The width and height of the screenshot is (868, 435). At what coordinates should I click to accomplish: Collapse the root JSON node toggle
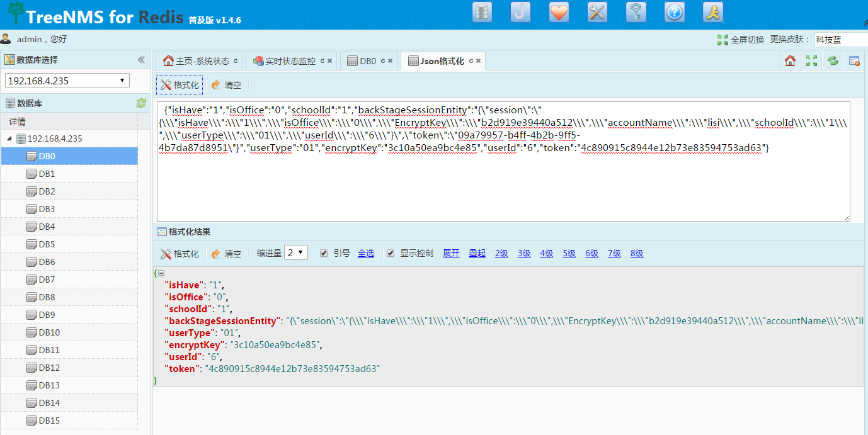[161, 274]
